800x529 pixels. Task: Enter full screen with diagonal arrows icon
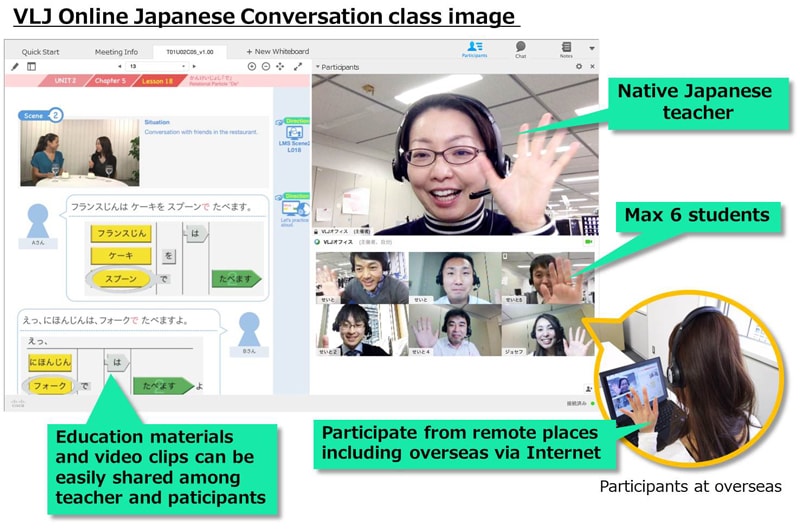coord(298,66)
